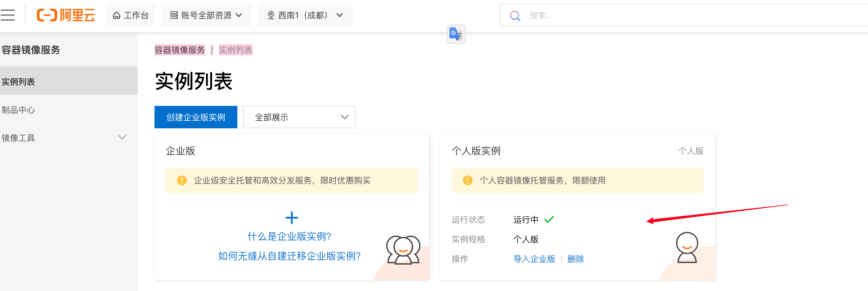Open the 全部展示 filter dropdown
868x291 pixels.
pos(299,117)
